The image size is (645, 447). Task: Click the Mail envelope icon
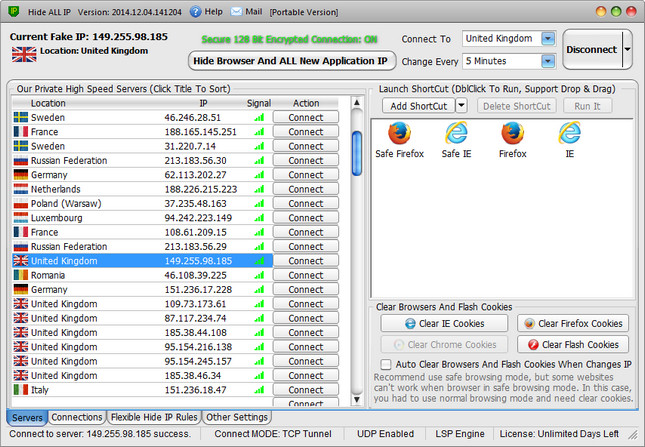pyautogui.click(x=236, y=11)
